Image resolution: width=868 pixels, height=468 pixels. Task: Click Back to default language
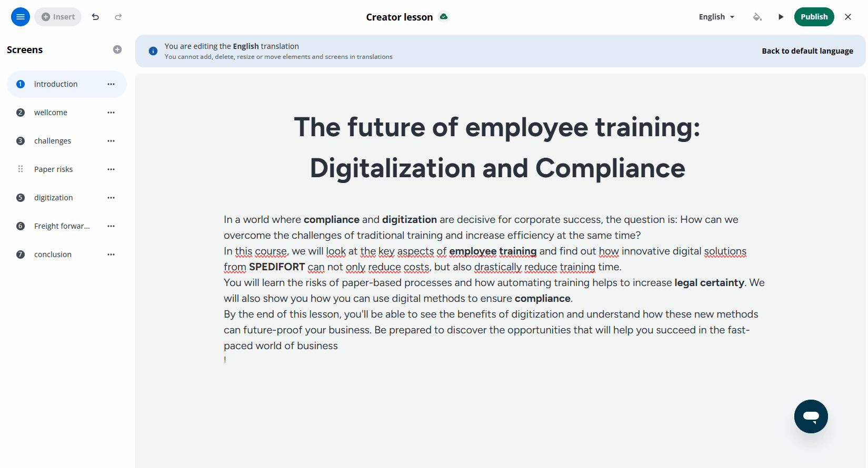point(807,51)
